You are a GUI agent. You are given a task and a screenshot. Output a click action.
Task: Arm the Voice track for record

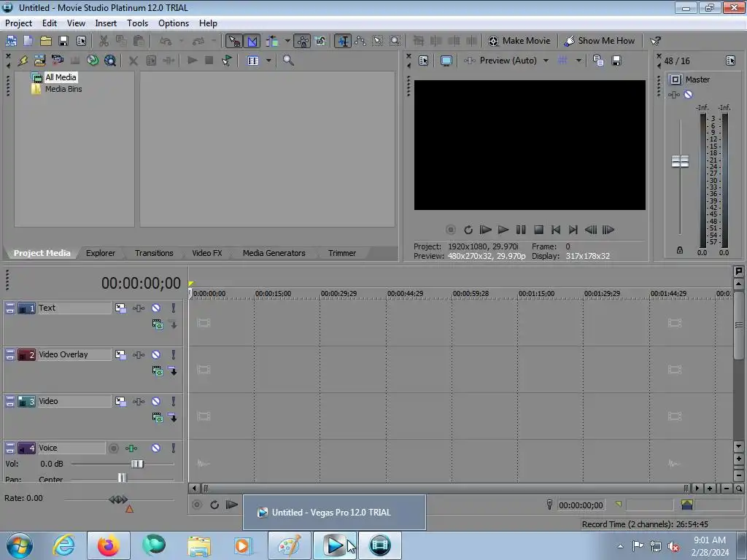point(113,448)
